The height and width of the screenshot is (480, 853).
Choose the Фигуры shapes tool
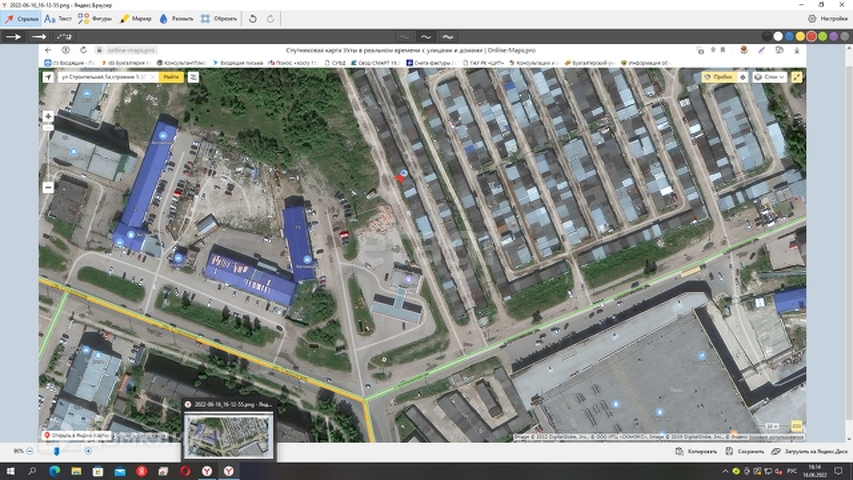pos(95,18)
